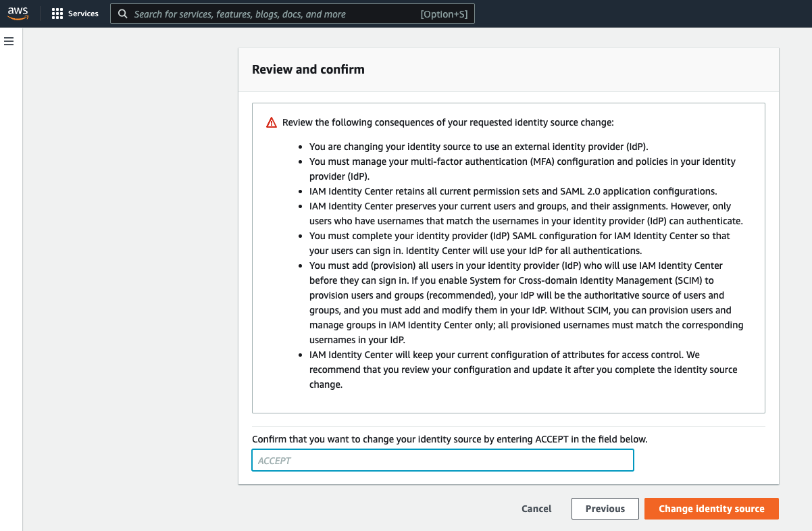Click the magnifier icon in search bar
This screenshot has width=812, height=531.
coord(122,14)
